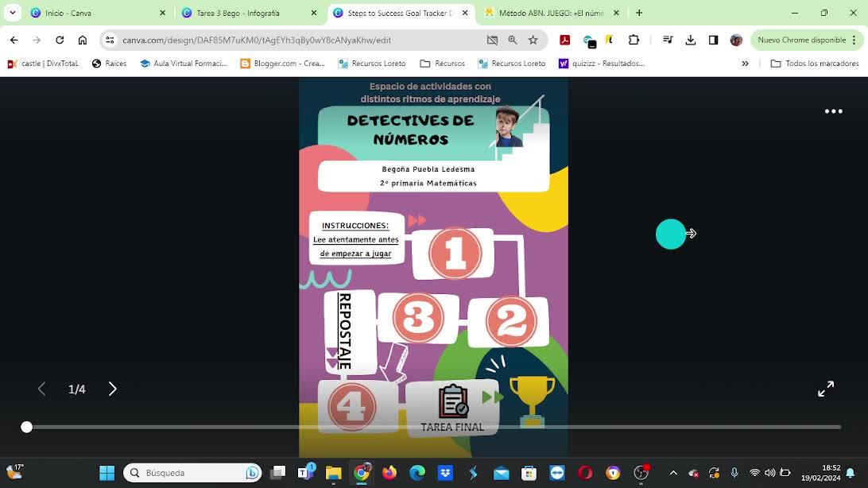This screenshot has height=488, width=868.
Task: Click the camera blocked icon in address bar
Action: point(492,40)
